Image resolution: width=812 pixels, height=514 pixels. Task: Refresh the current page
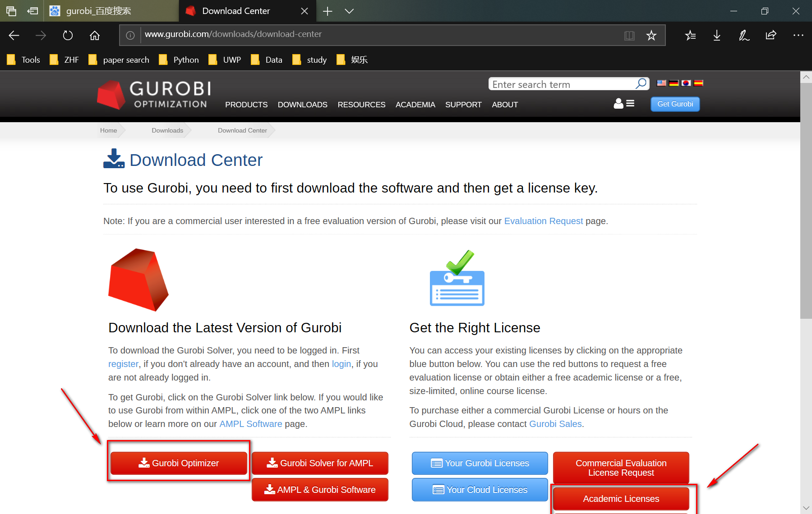(68, 35)
